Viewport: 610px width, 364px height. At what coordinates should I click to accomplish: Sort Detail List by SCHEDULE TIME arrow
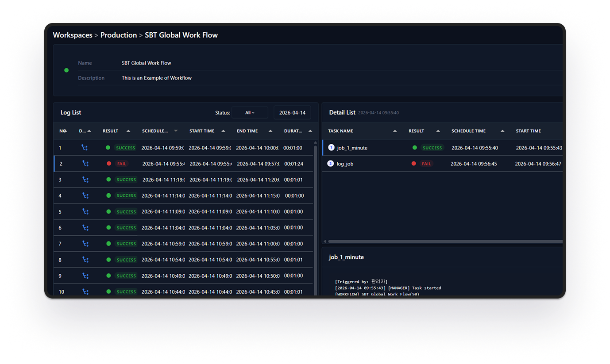click(502, 131)
